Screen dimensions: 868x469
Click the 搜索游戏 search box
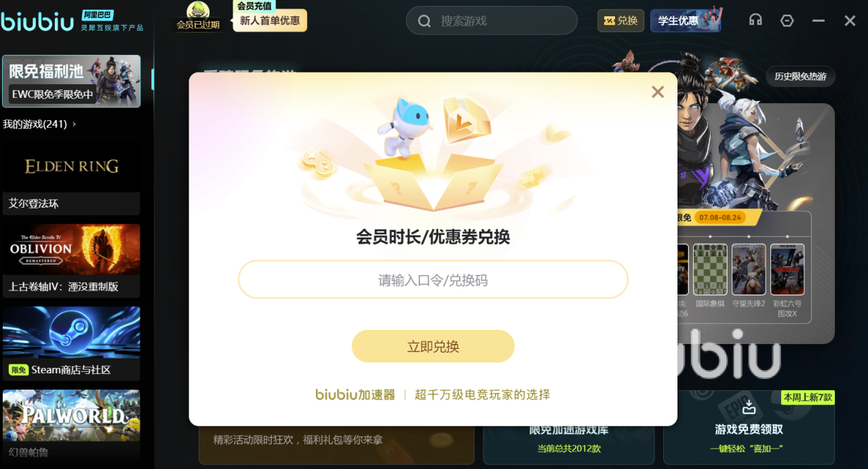[492, 21]
